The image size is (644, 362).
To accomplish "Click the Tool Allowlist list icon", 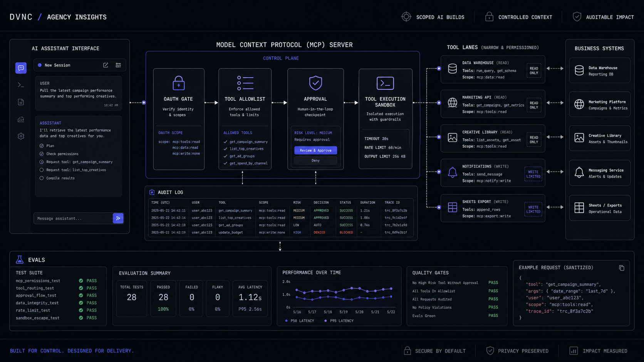I will point(245,83).
